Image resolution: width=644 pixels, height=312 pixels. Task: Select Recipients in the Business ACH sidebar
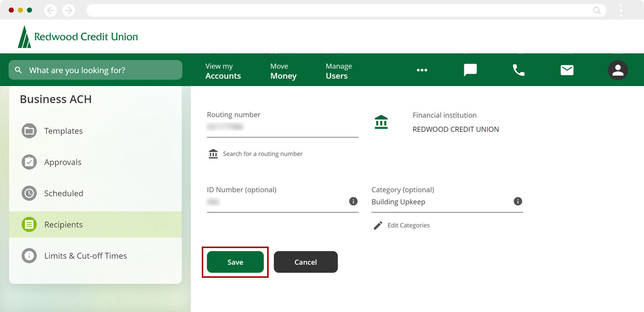(95, 224)
